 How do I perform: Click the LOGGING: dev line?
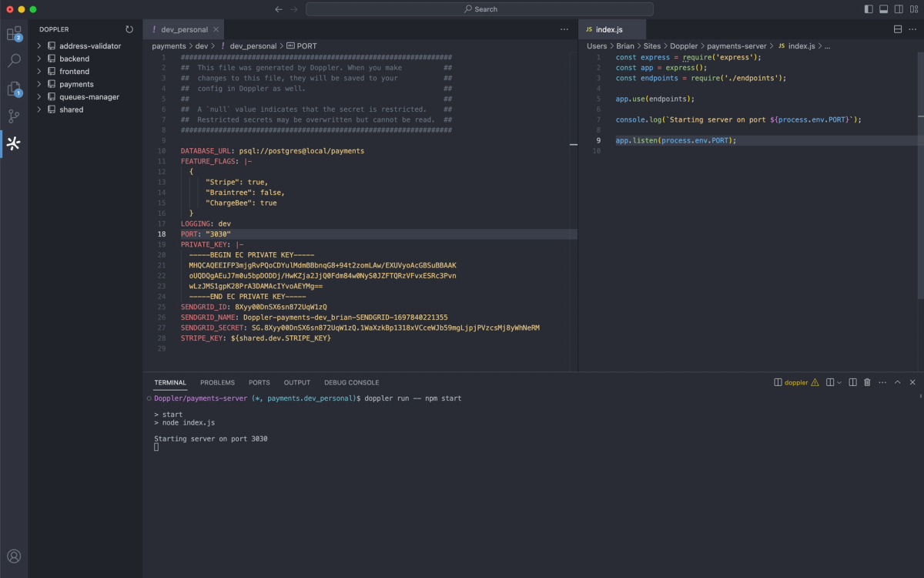tap(206, 223)
